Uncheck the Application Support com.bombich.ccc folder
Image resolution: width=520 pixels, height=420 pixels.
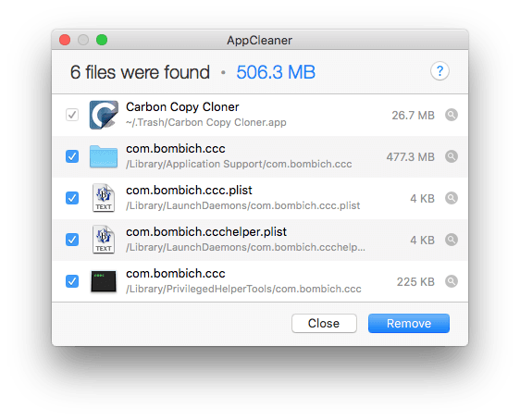pyautogui.click(x=72, y=156)
